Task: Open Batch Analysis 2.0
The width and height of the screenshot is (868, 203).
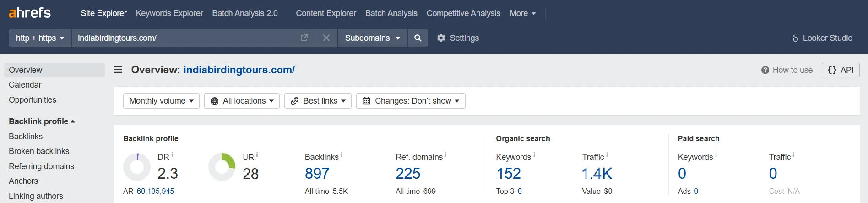Action: (245, 13)
